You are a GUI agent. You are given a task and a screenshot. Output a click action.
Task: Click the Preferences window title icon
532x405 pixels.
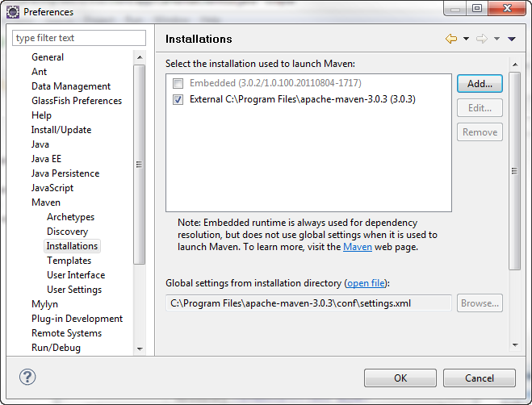(x=13, y=12)
